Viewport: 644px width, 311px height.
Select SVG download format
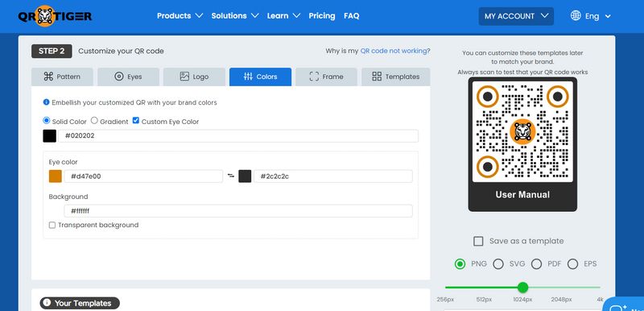[x=498, y=263]
